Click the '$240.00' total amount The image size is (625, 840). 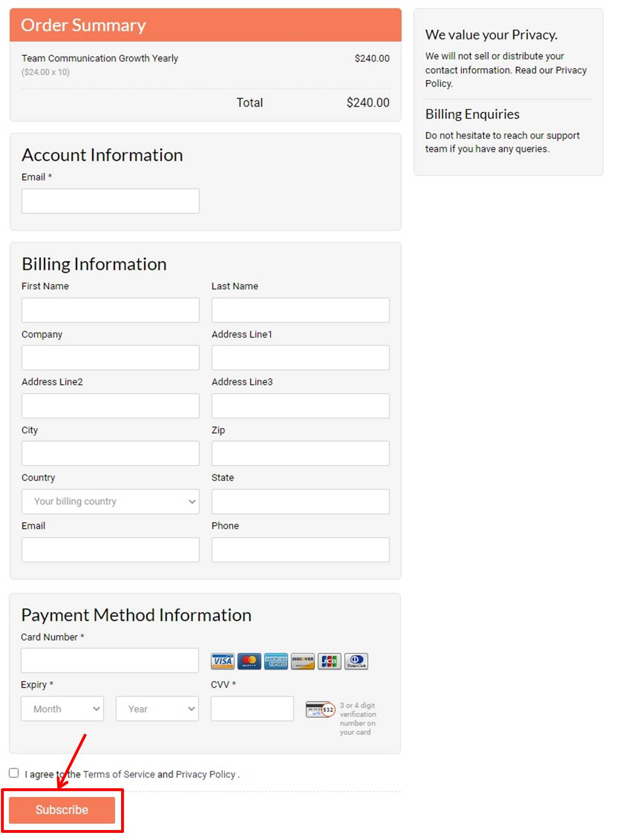point(368,103)
